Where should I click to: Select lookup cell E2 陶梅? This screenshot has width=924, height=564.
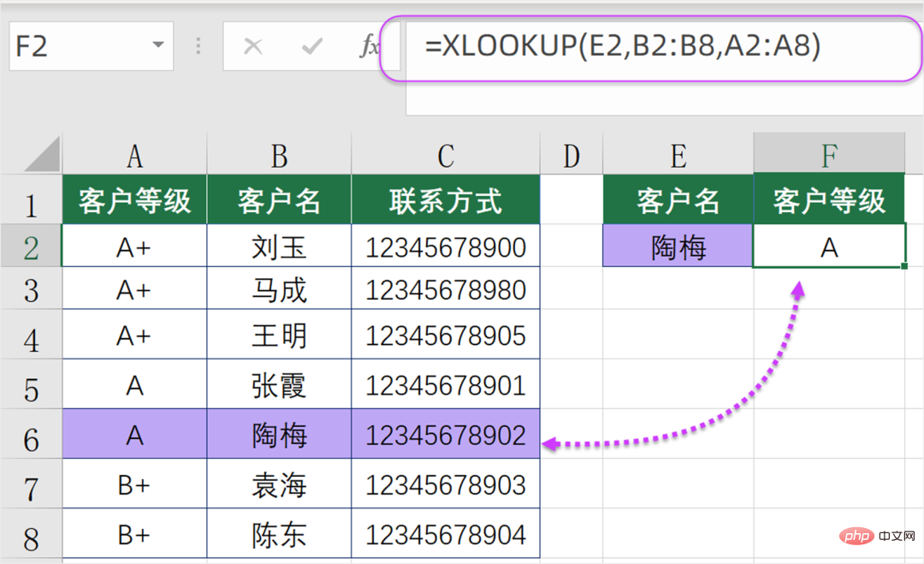678,246
